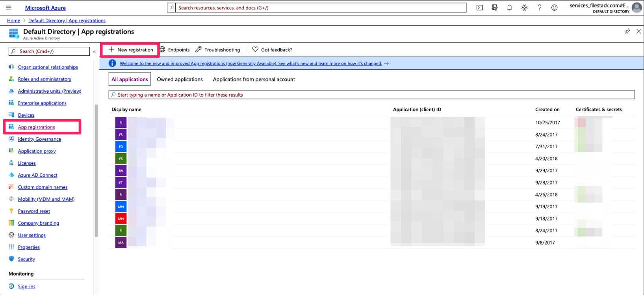The height and width of the screenshot is (295, 644).
Task: Collapse the left sidebar with chevrons
Action: (94, 52)
